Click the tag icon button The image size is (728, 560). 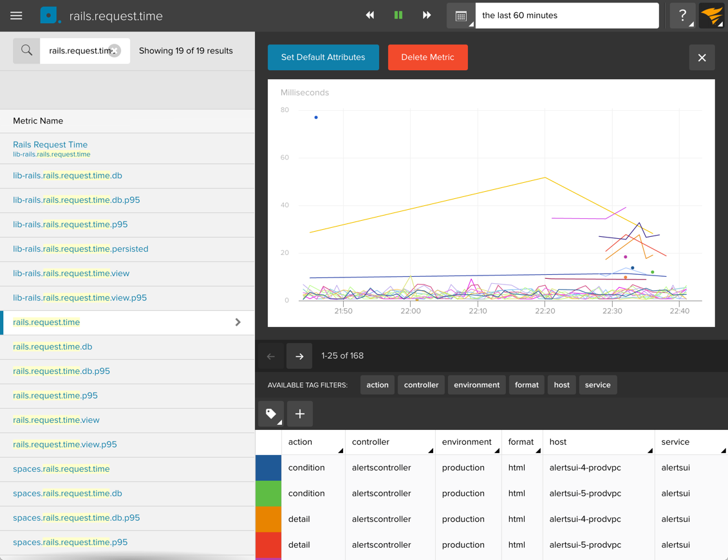[x=271, y=414]
